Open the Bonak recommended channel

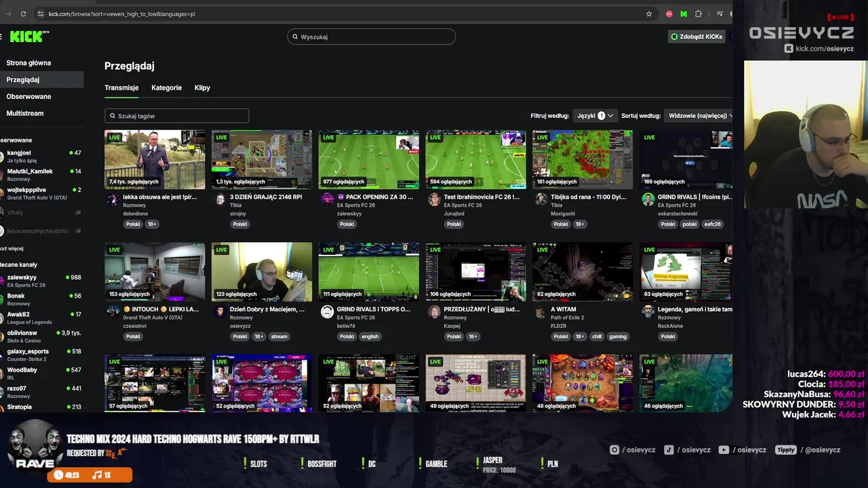[42, 299]
